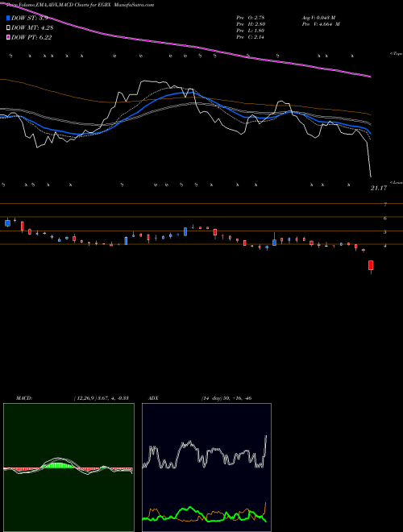Click the Pre V: 4.664 M text
The height and width of the screenshot is (532, 403).
[321, 24]
